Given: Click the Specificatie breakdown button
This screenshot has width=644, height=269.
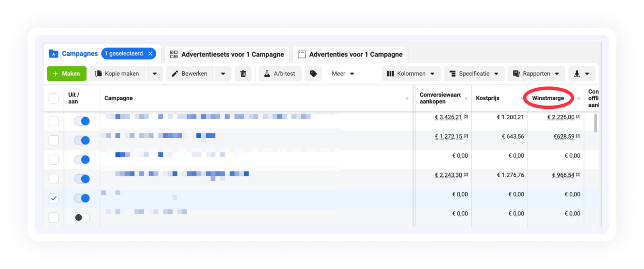Looking at the screenshot, I should click(x=473, y=74).
